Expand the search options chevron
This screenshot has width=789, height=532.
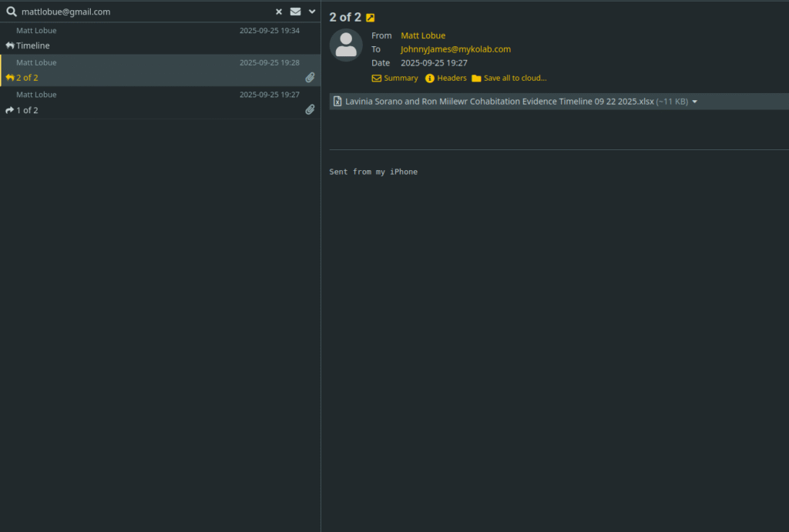coord(311,12)
